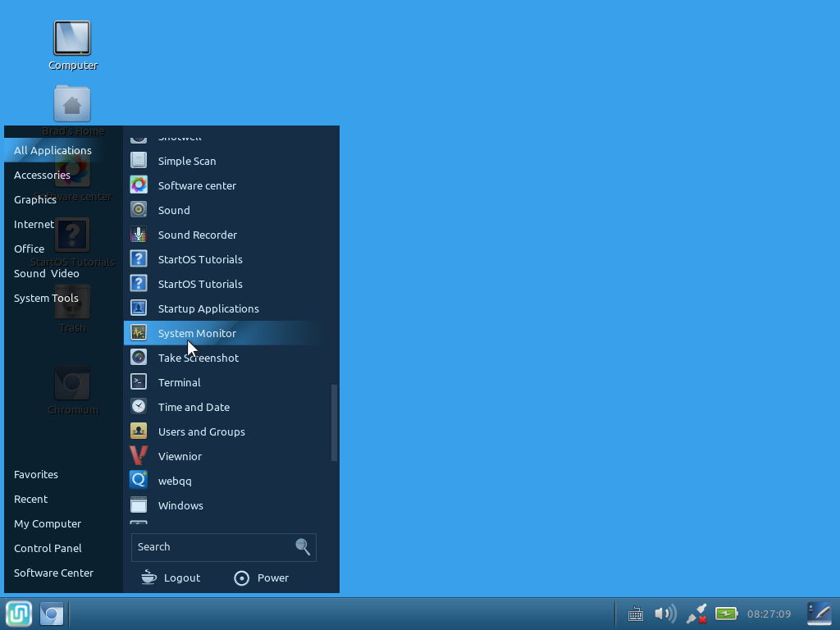This screenshot has width=840, height=630.
Task: Open the Sound Recorder application
Action: pos(225,235)
